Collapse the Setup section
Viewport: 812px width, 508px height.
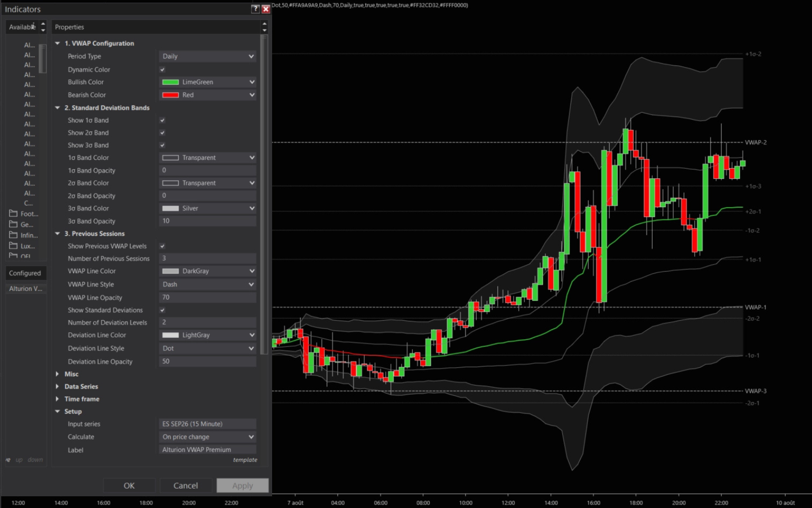(57, 411)
